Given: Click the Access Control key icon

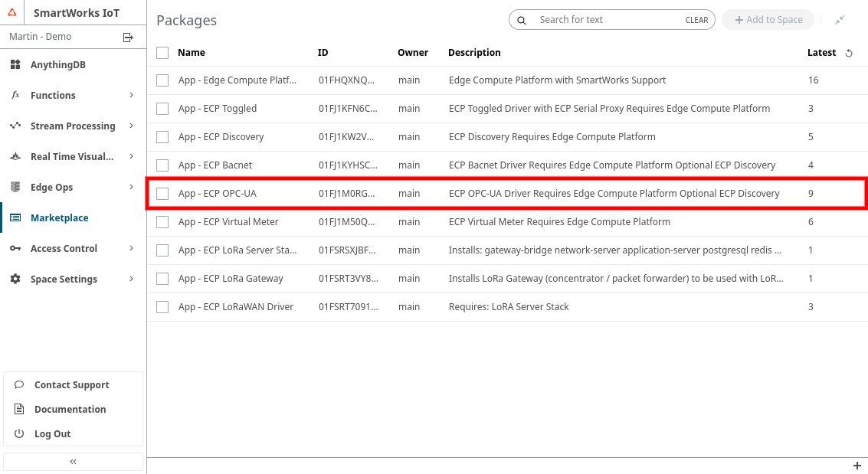Looking at the screenshot, I should 15,248.
